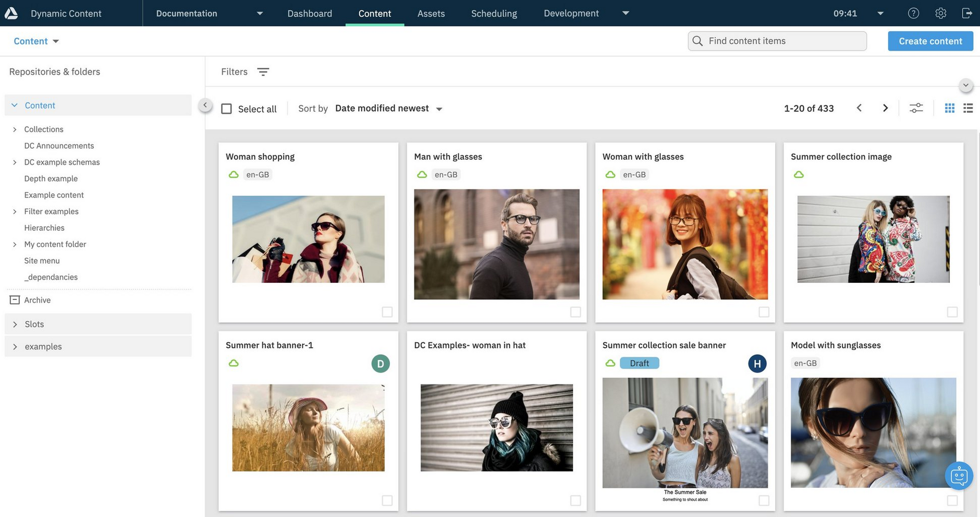
Task: Open the Settings gear icon
Action: (940, 13)
